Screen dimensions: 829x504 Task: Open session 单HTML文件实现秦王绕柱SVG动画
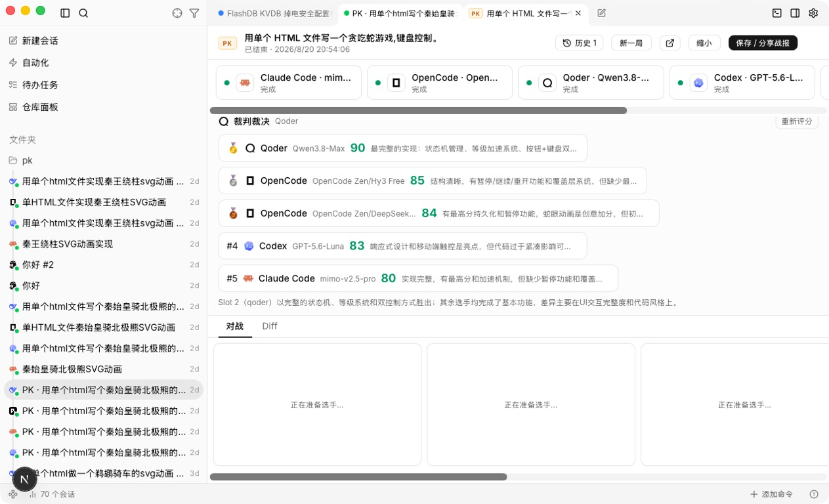coord(103,202)
